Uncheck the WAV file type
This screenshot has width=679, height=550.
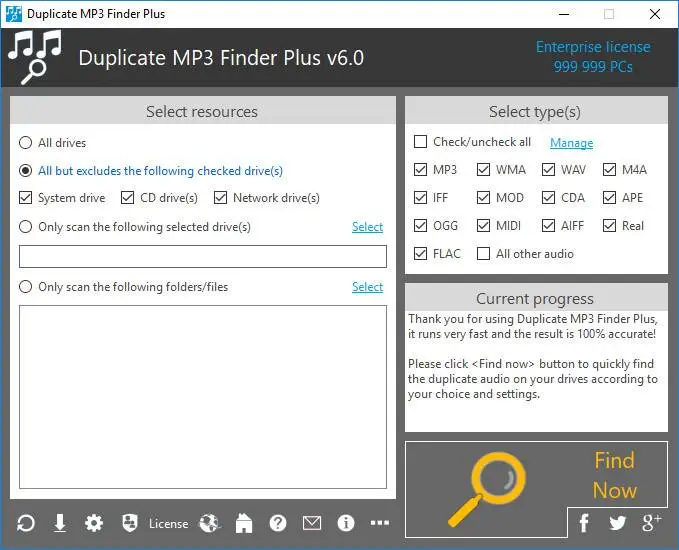(548, 169)
